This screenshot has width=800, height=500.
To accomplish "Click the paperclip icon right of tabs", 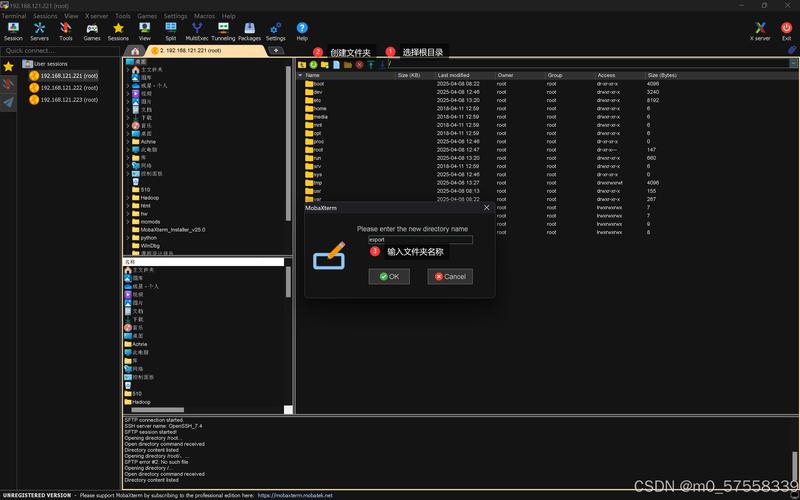I will point(792,50).
